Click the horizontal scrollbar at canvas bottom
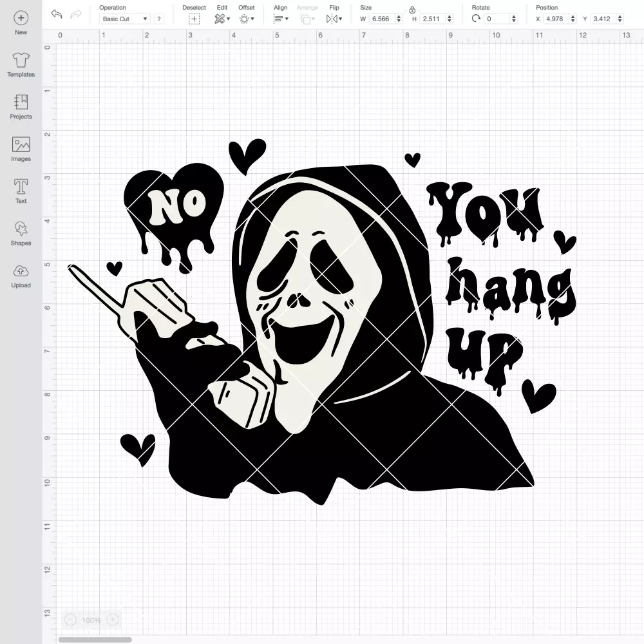This screenshot has width=644, height=644. pyautogui.click(x=95, y=639)
